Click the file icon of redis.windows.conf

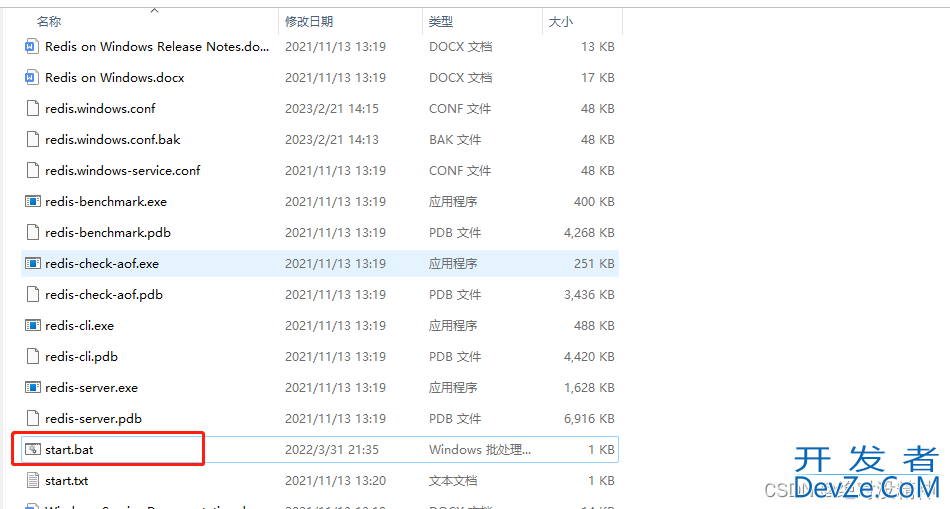tap(33, 108)
